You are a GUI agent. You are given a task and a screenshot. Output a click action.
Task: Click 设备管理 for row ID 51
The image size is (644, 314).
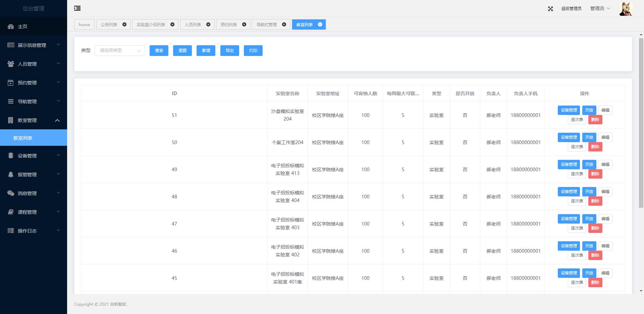coord(569,110)
